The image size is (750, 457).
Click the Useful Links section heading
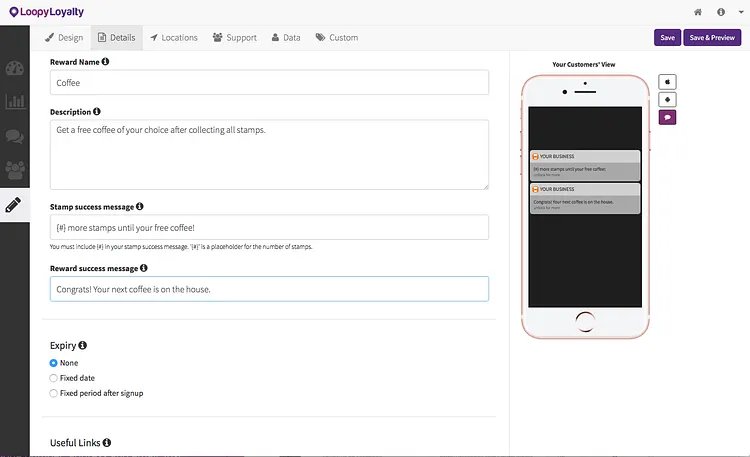(75, 443)
